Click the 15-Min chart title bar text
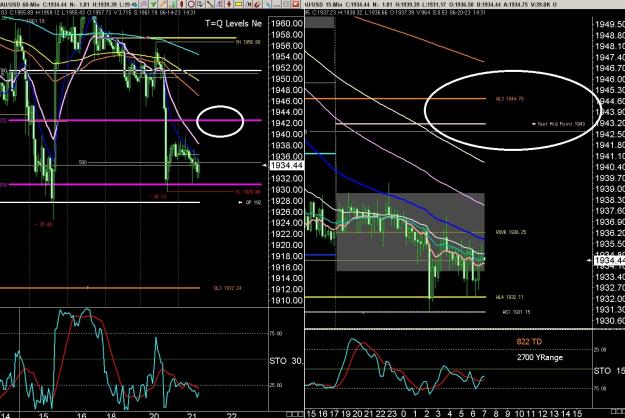Image resolution: width=625 pixels, height=418 pixels. point(430,4)
